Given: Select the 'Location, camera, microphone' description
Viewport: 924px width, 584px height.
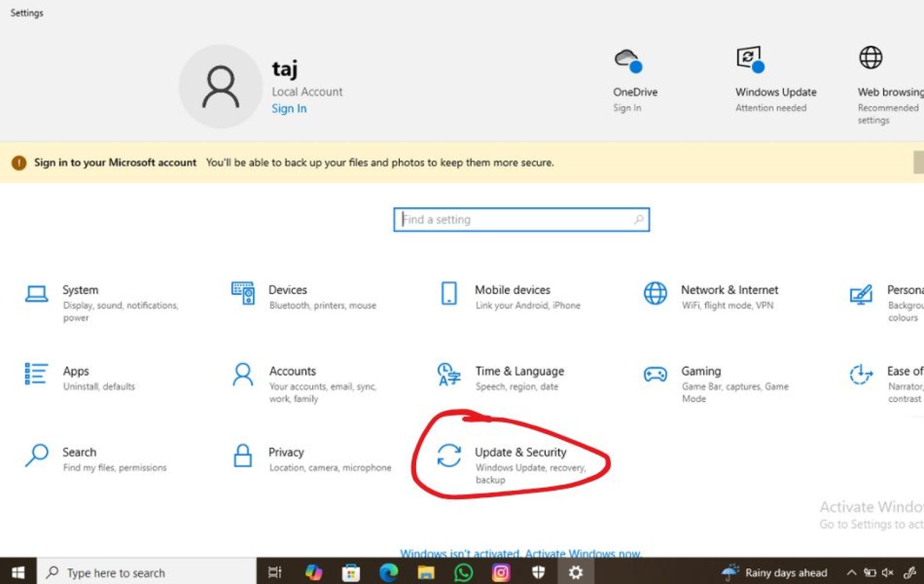Looking at the screenshot, I should click(x=330, y=467).
